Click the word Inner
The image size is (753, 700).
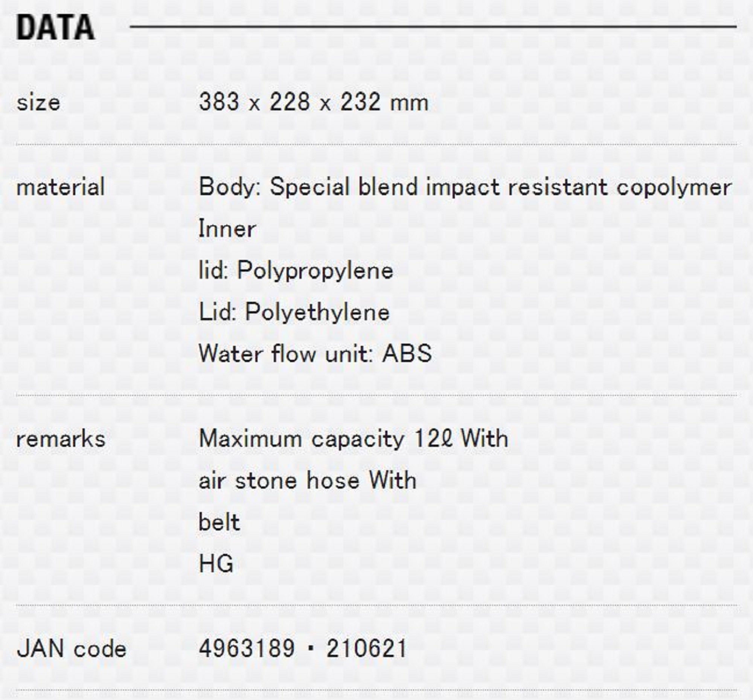pos(227,229)
